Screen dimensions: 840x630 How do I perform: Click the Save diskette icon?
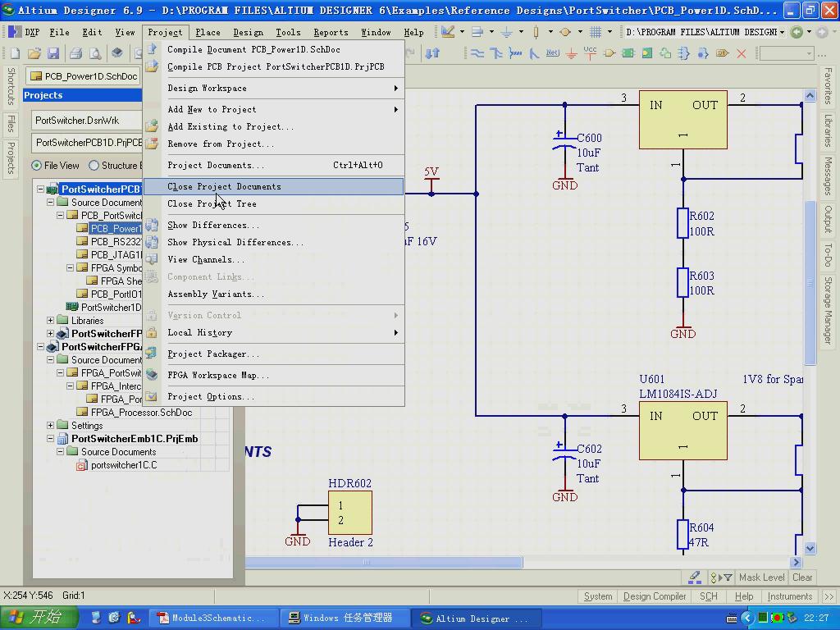click(53, 53)
